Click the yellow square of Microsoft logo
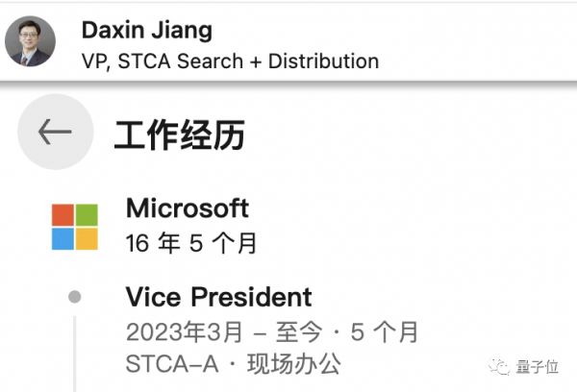577x392 pixels. point(87,238)
